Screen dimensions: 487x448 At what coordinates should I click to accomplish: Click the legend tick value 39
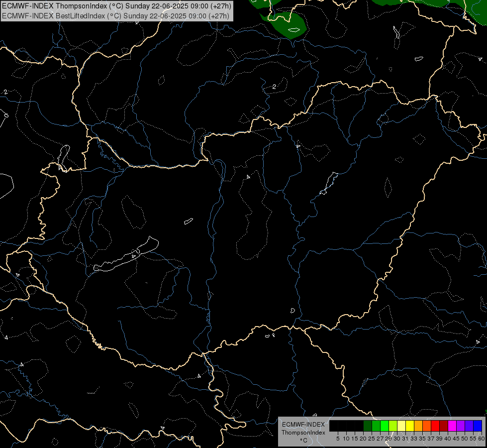[439, 439]
